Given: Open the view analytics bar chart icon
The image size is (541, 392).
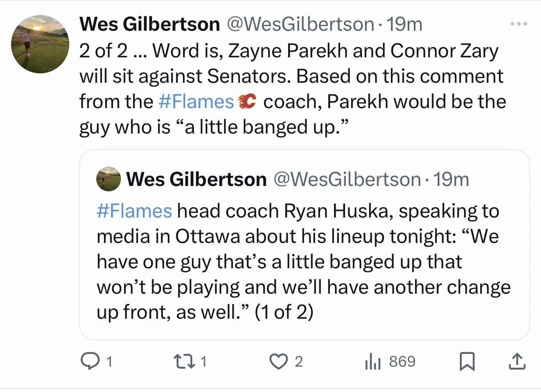Looking at the screenshot, I should pos(373,362).
